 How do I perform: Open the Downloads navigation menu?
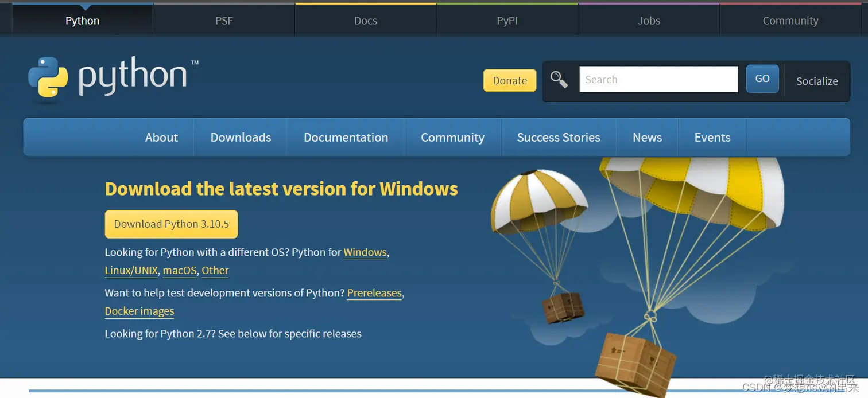click(x=241, y=137)
